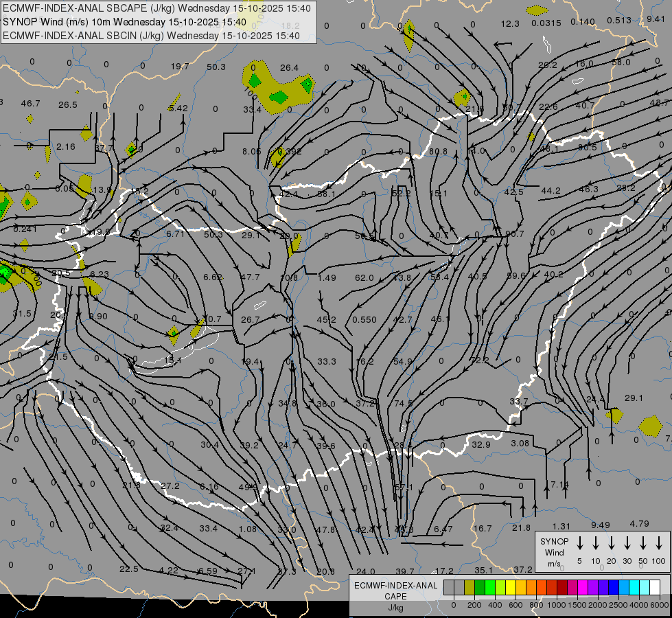
Task: Click the SYNOP Wind m/s legend label
Action: [554, 552]
